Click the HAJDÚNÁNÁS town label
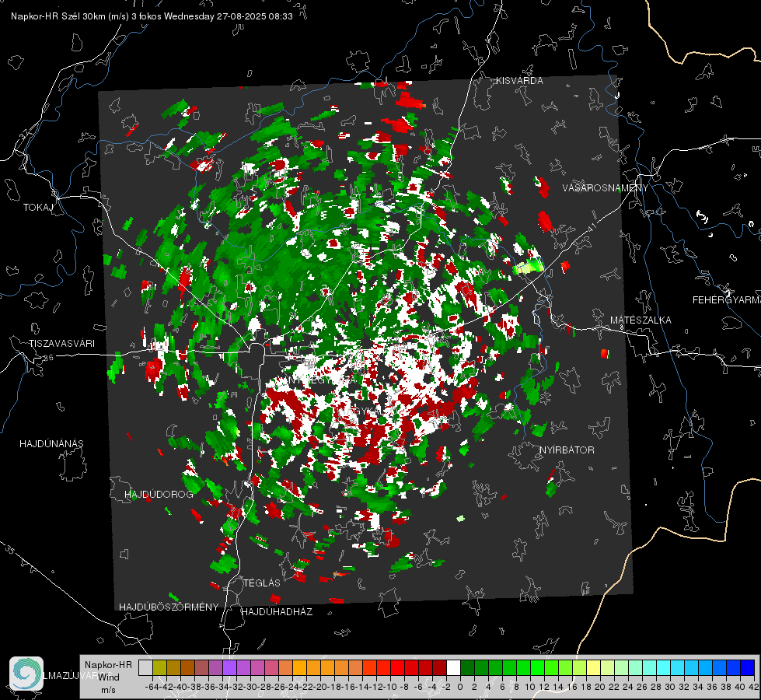 point(51,443)
